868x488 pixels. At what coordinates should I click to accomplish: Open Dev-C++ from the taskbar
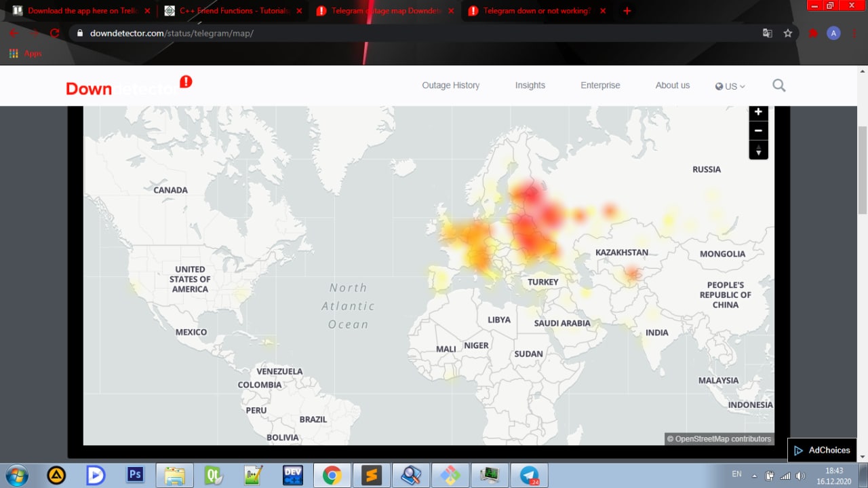(293, 474)
